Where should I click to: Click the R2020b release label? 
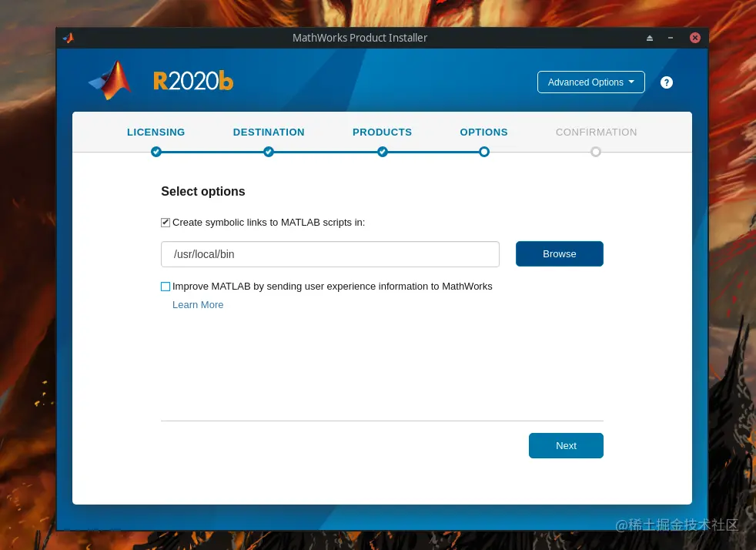coord(193,81)
